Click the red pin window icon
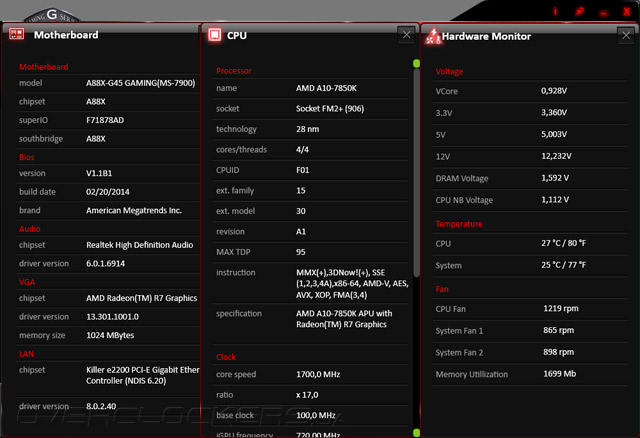The image size is (640, 438). pyautogui.click(x=579, y=10)
